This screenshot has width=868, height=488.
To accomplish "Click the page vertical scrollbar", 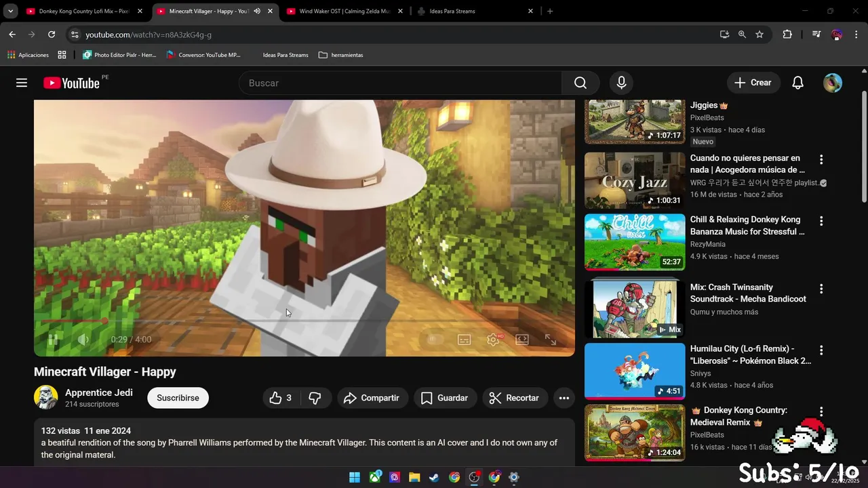I will [864, 147].
